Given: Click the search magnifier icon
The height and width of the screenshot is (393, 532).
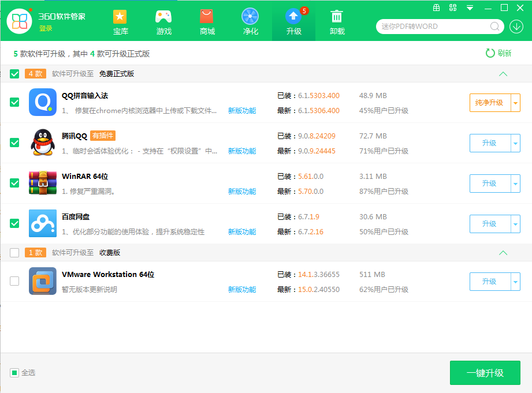Looking at the screenshot, I should click(x=494, y=27).
